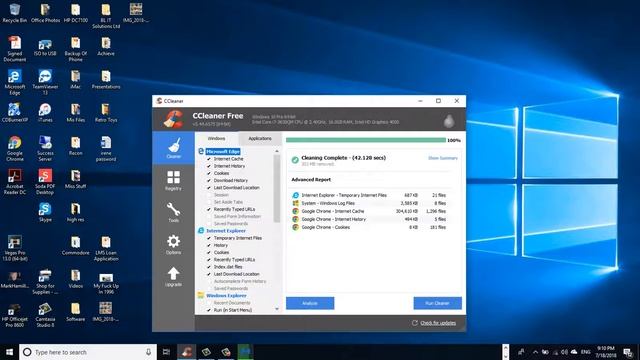Viewport: 640px width, 360px height.
Task: Click the CCleaner icon in the taskbar
Action: click(x=187, y=351)
